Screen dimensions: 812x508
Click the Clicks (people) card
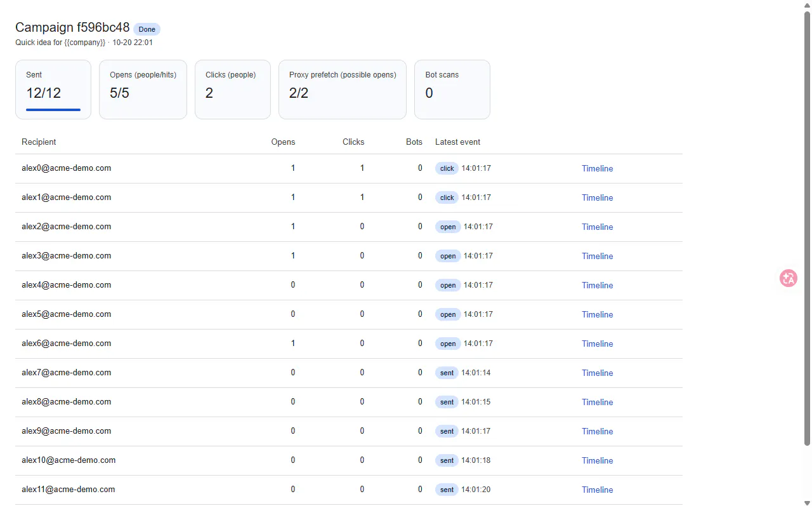[x=233, y=90]
